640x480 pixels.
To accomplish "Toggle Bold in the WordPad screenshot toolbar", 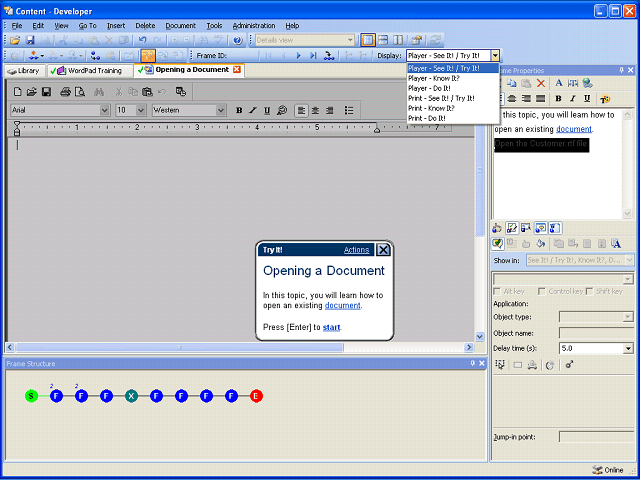I will tap(239, 110).
